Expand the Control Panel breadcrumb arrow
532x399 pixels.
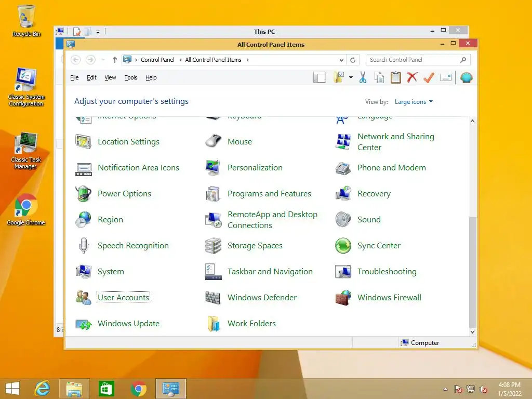click(x=180, y=60)
